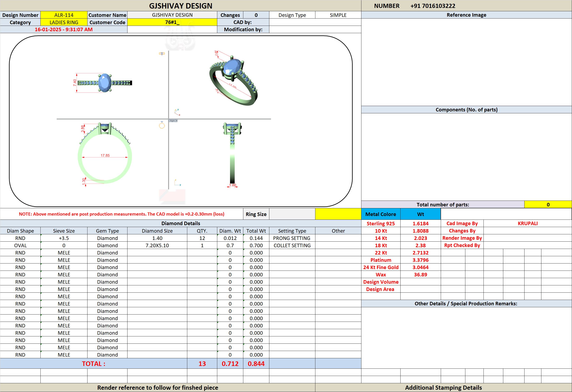
Task: Click the perspective ring render
Action: point(233,80)
